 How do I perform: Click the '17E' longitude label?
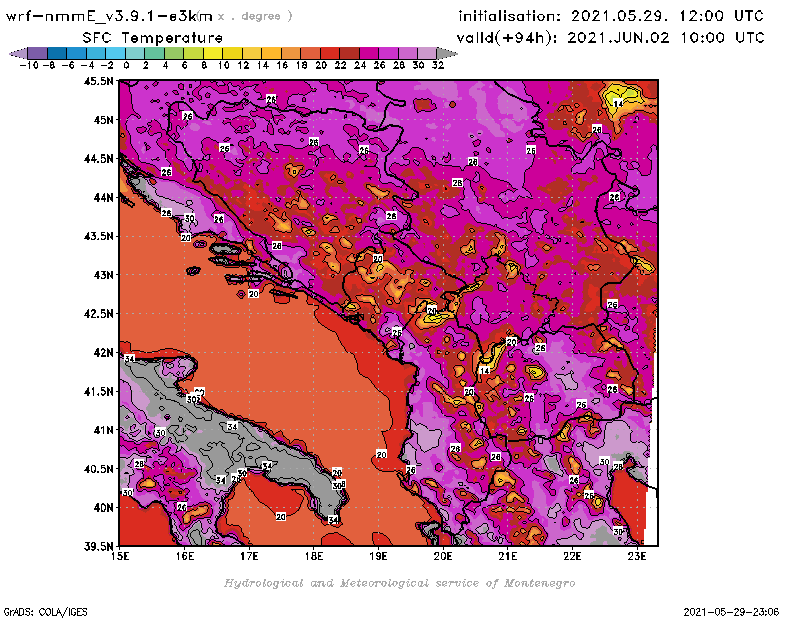point(249,556)
